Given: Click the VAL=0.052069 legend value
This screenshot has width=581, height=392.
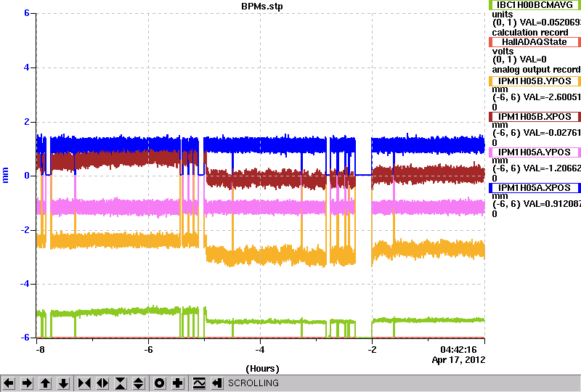Looking at the screenshot, I should [550, 23].
